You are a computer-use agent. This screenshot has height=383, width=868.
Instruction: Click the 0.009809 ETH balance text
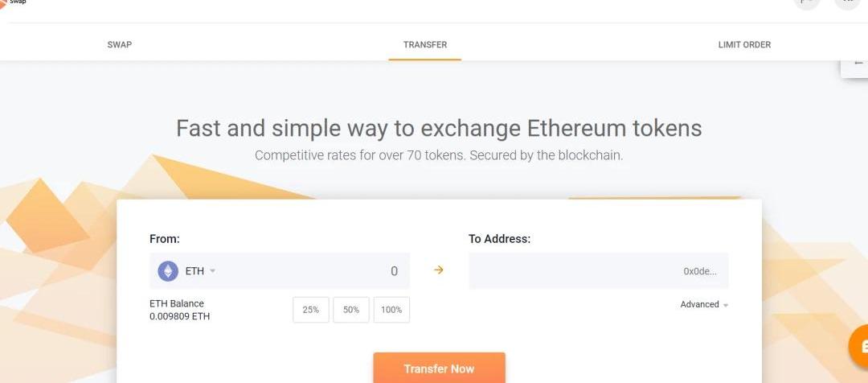point(180,317)
